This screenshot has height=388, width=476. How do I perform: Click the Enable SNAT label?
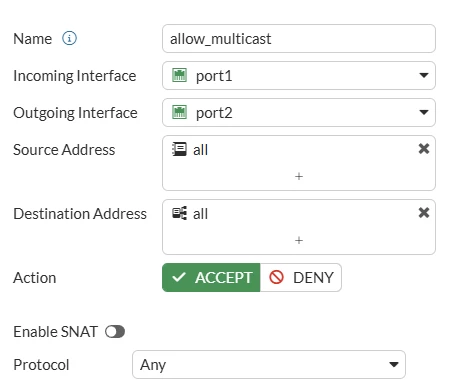click(x=55, y=332)
